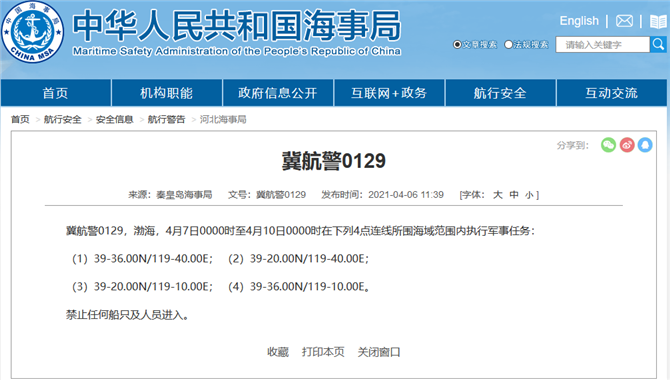Click the 打印本页 link
Viewport: 670px width, 380px height.
323,352
